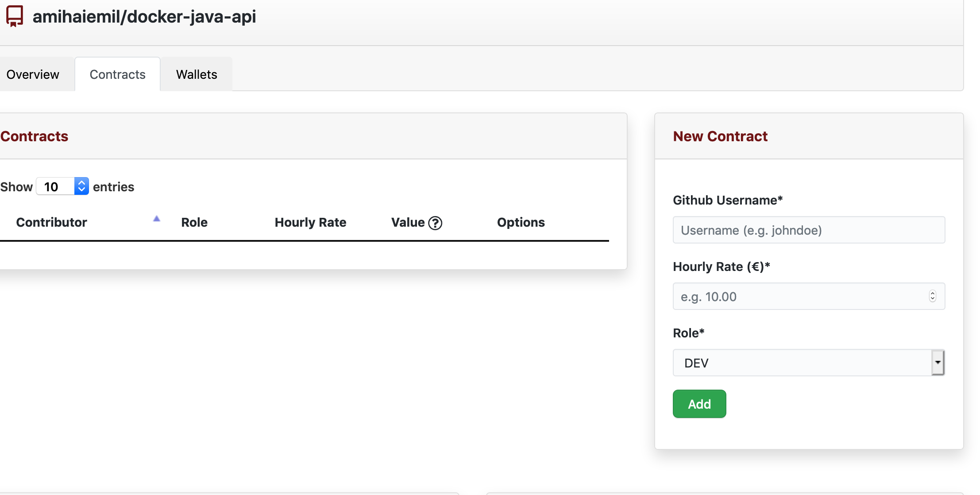Click the repository book icon
This screenshot has height=495, width=980.
click(x=14, y=16)
